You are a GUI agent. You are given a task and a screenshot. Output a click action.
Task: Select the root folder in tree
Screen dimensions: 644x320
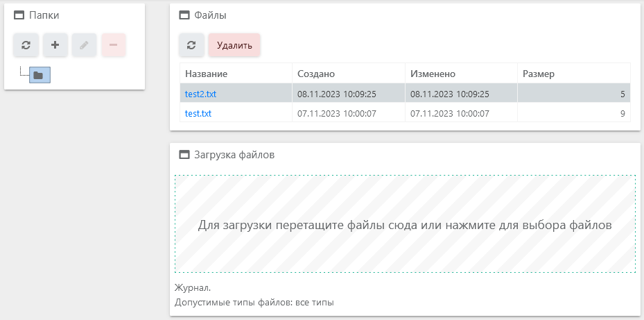40,75
